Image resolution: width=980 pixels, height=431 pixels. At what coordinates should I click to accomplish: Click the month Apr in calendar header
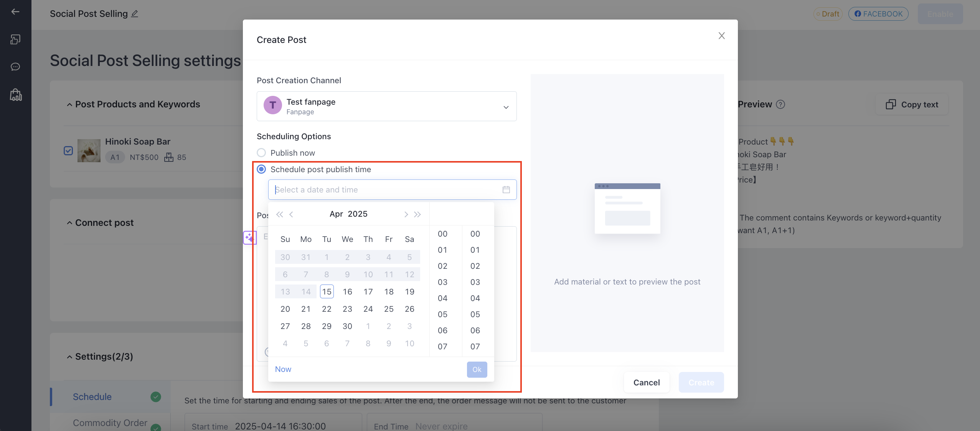pos(336,214)
